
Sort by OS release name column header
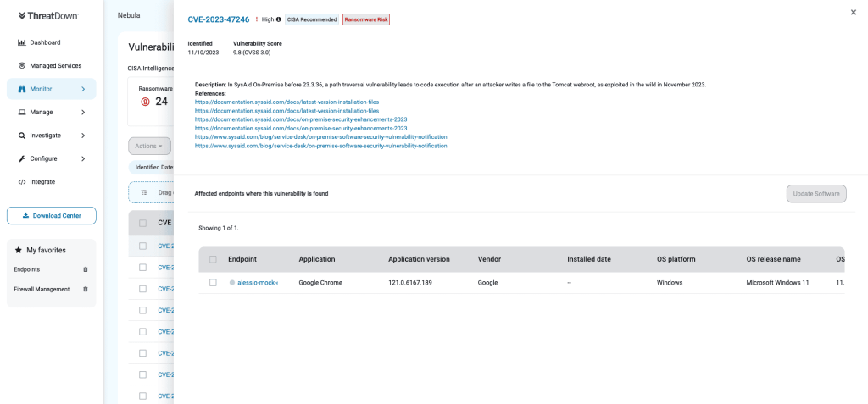(773, 259)
